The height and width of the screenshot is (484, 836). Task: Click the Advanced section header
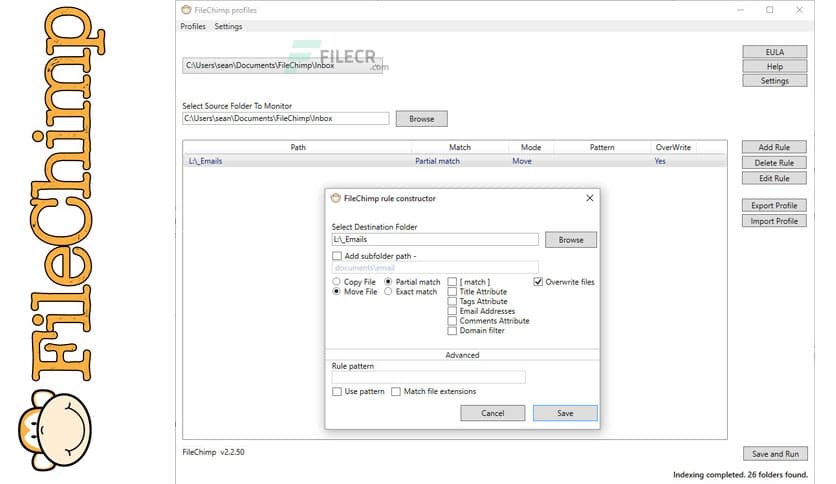pos(462,355)
